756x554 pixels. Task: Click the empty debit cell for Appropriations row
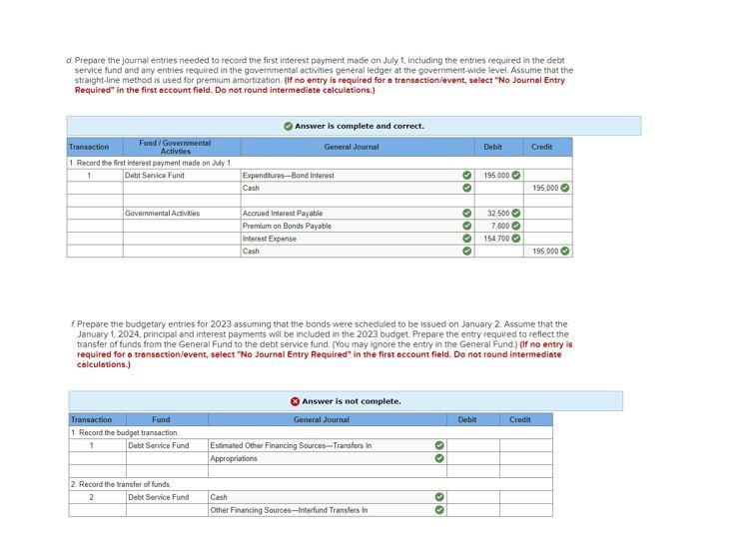coord(473,458)
